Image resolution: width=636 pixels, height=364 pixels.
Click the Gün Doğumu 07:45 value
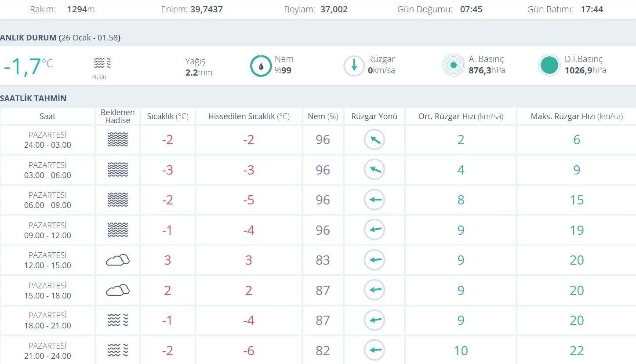pyautogui.click(x=471, y=9)
